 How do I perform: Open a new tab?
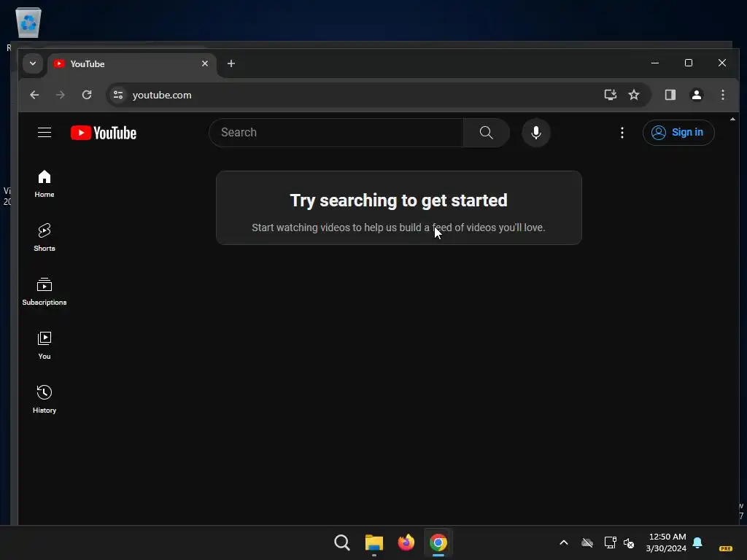231,63
